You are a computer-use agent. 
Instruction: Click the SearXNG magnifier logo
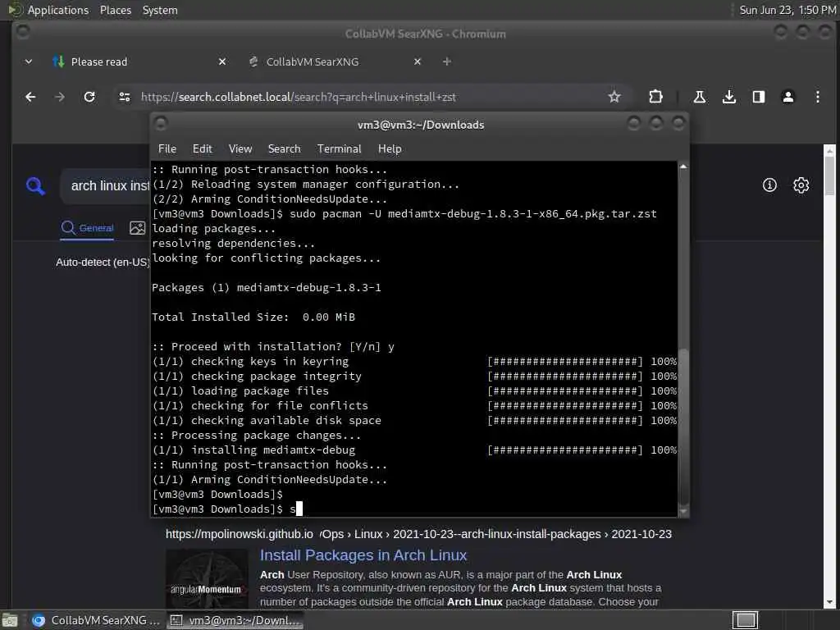[x=35, y=186]
